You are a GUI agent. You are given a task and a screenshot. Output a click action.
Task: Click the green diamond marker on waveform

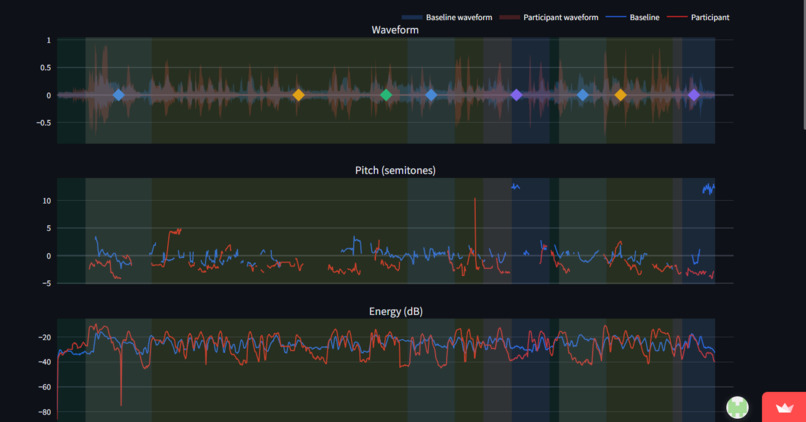[386, 95]
